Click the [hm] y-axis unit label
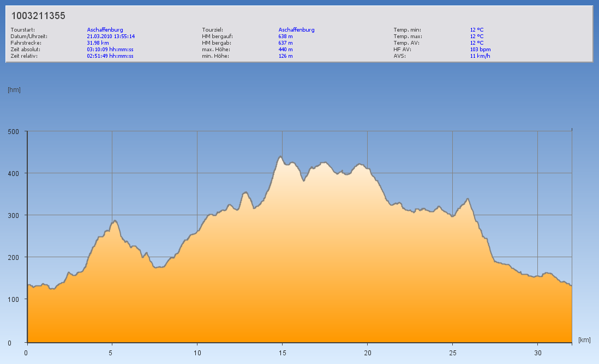 coord(14,90)
